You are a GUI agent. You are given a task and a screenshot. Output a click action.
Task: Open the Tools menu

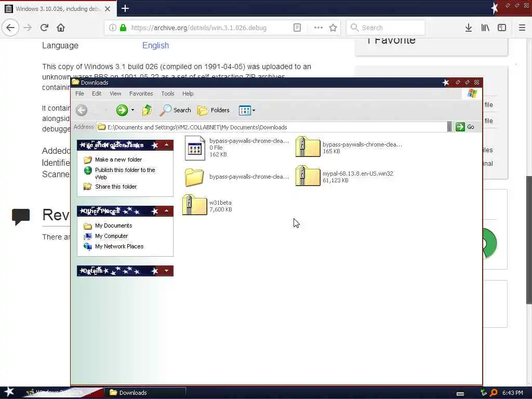pyautogui.click(x=168, y=94)
